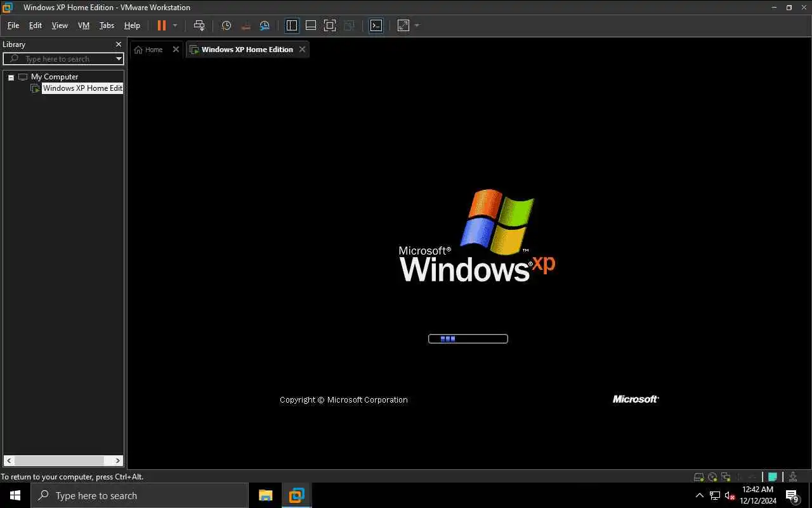Click the status bar install tools icon

pyautogui.click(x=792, y=477)
